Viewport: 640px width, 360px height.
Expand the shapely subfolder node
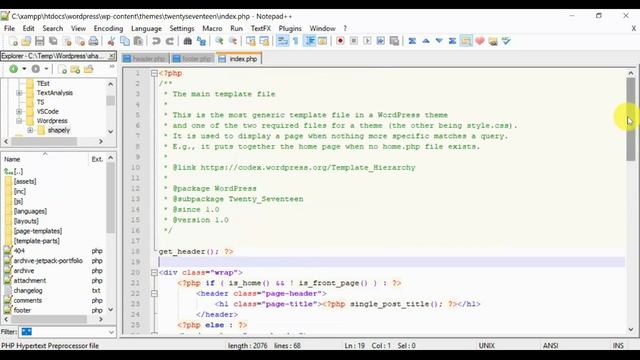pos(30,130)
